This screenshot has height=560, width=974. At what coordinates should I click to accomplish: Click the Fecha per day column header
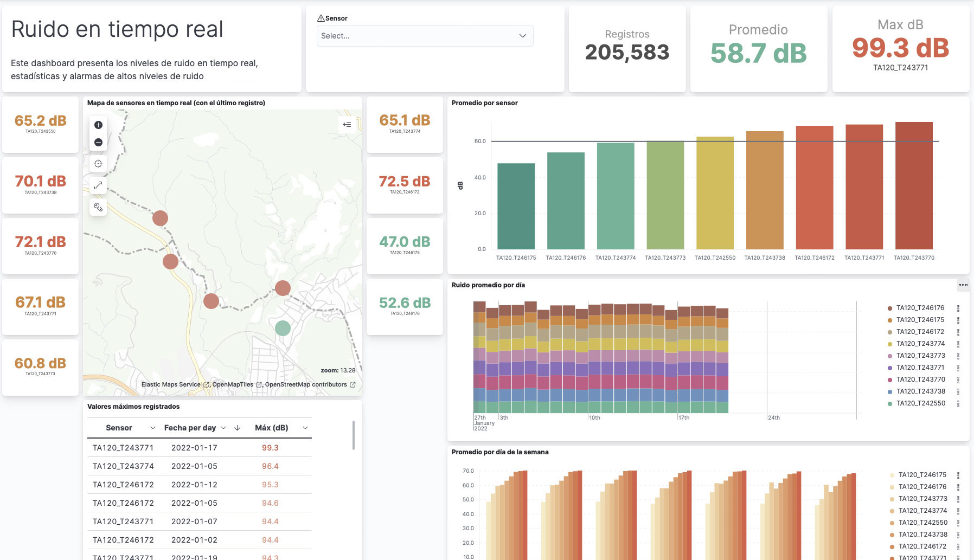tap(190, 428)
